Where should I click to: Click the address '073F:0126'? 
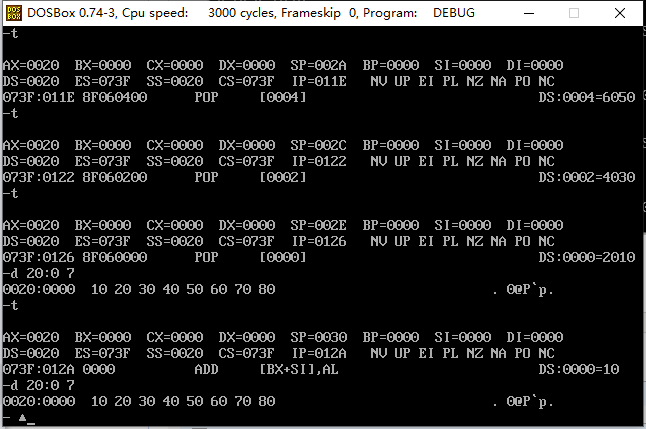39,257
